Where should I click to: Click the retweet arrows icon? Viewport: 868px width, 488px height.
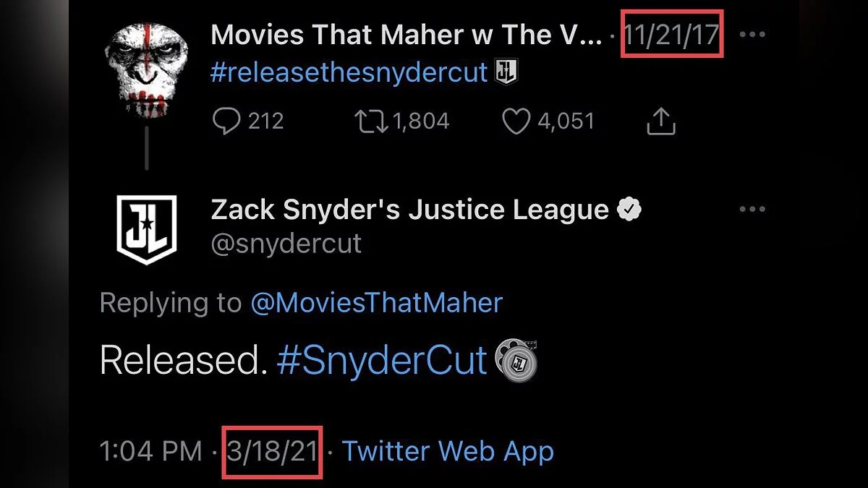click(372, 121)
